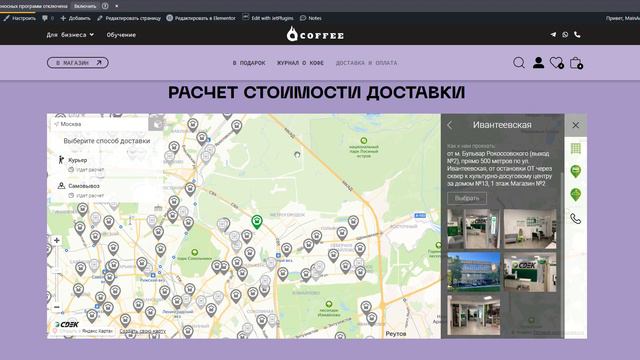
Task: Click the Яндекс Карты link on the map
Action: [x=97, y=331]
